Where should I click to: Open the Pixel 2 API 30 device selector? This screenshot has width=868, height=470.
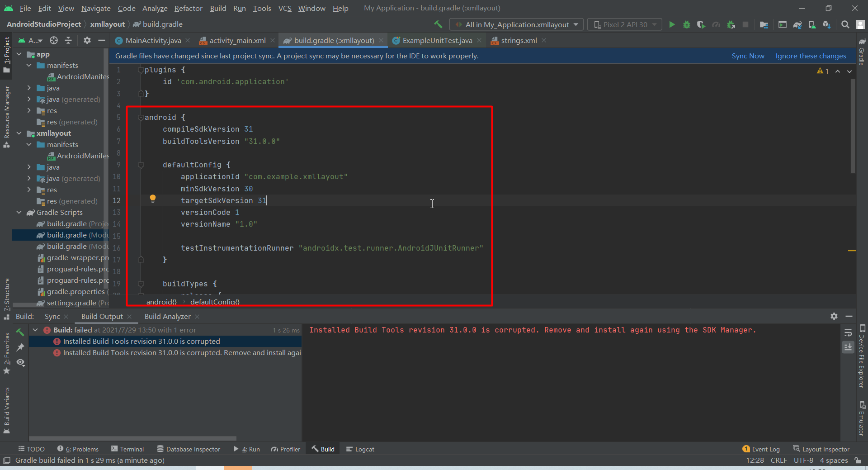[624, 24]
